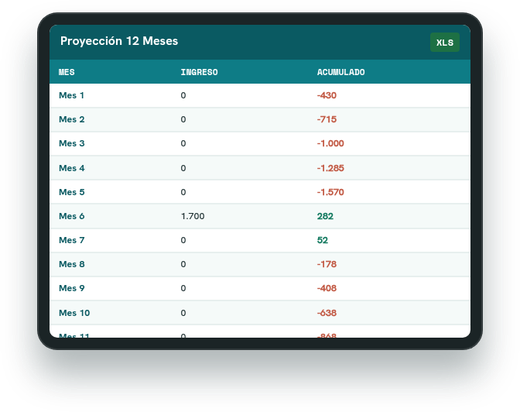Click the Proyección 12 Meses title
The image size is (520, 412).
(x=119, y=41)
